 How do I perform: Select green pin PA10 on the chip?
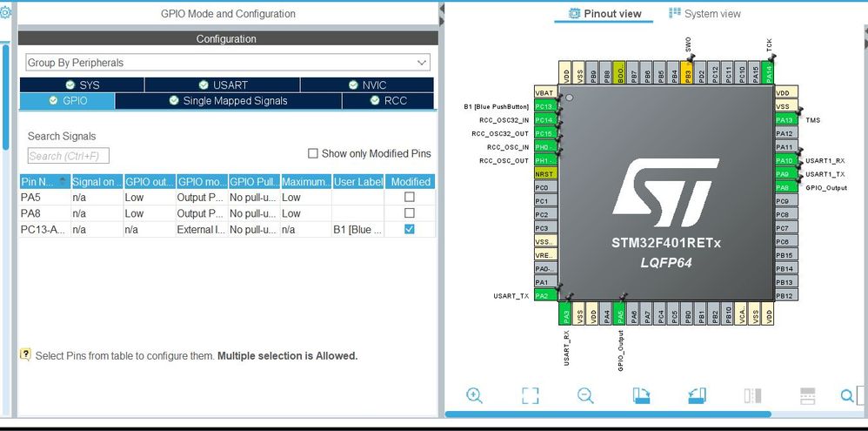786,161
